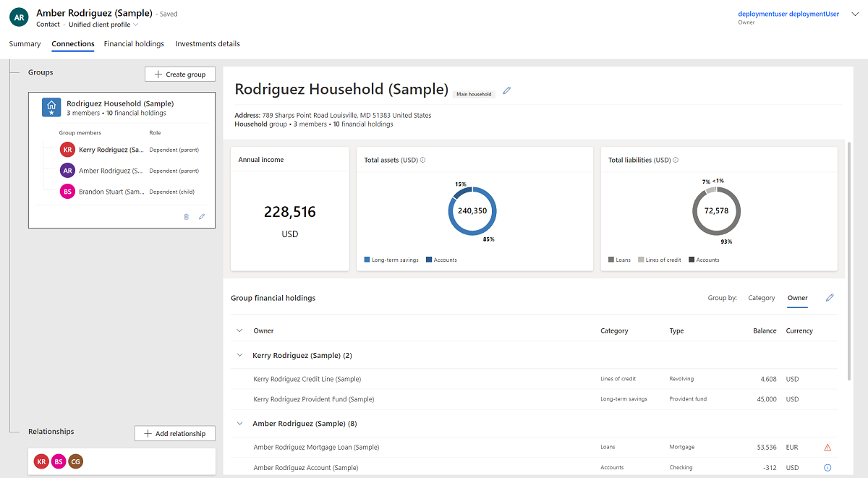
Task: Open the Financial holdings tab
Action: click(x=134, y=44)
